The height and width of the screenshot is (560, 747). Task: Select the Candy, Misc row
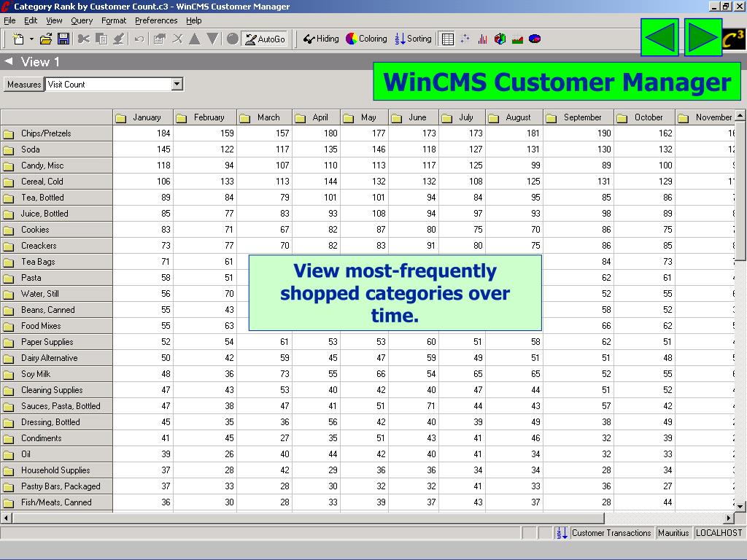pyautogui.click(x=56, y=166)
